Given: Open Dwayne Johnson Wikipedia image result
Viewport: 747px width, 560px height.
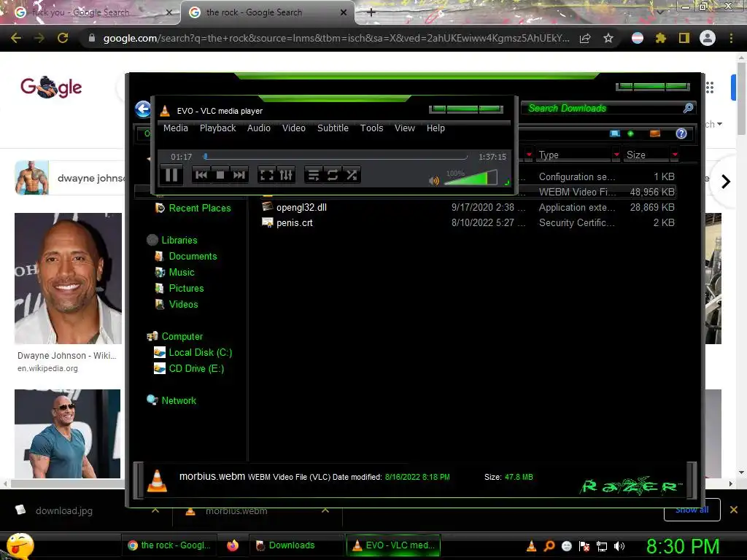Looking at the screenshot, I should coord(68,278).
